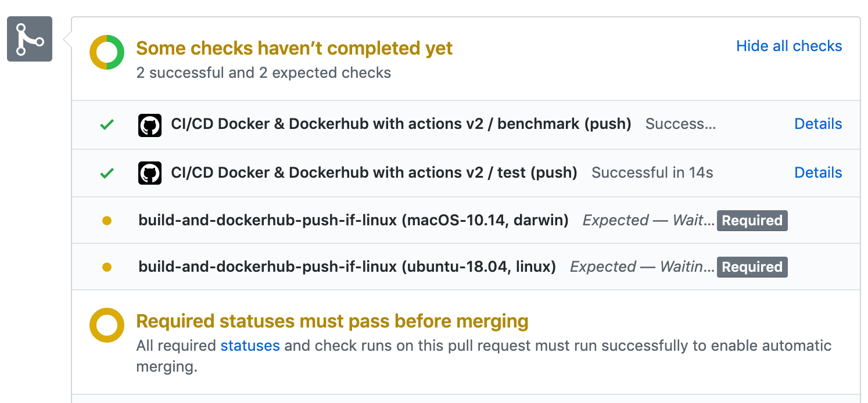Click the Some checks haven't completed yet heading
Screen dimensions: 868x403
(294, 48)
